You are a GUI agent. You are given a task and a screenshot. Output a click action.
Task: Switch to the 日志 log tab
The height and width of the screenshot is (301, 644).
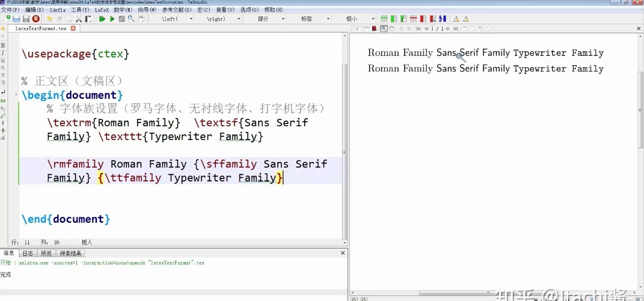tap(28, 253)
